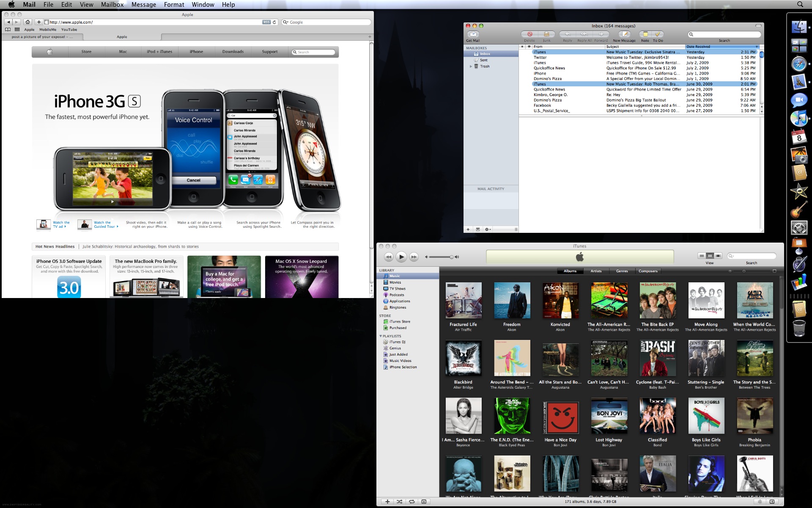Screen dimensions: 812x508
Task: Sort Mail by Date Received column header
Action: pos(722,47)
